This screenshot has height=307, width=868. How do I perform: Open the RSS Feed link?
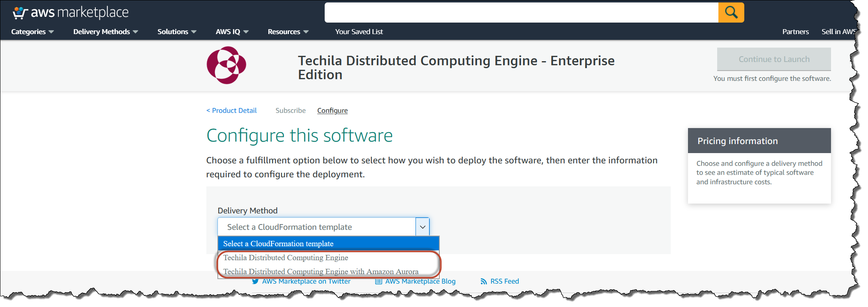[504, 282]
